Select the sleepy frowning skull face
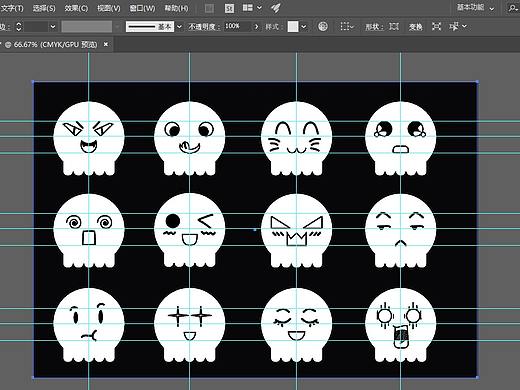The height and width of the screenshot is (390, 520). tap(400, 231)
